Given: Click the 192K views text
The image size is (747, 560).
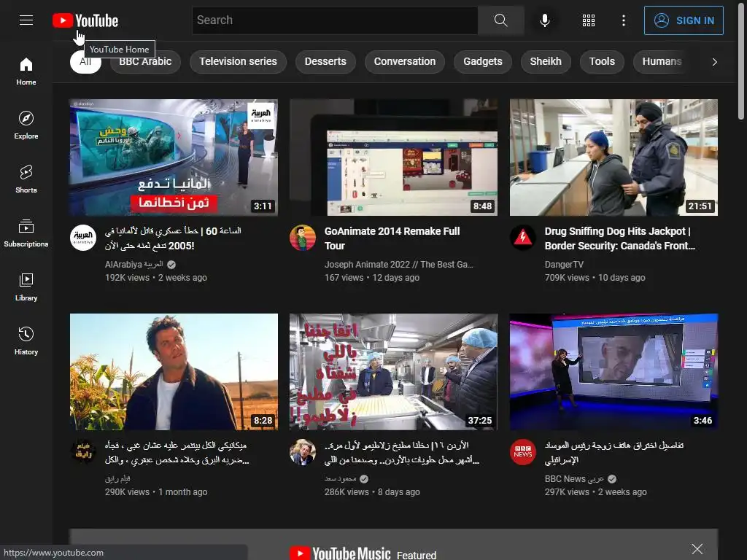Looking at the screenshot, I should pos(127,278).
